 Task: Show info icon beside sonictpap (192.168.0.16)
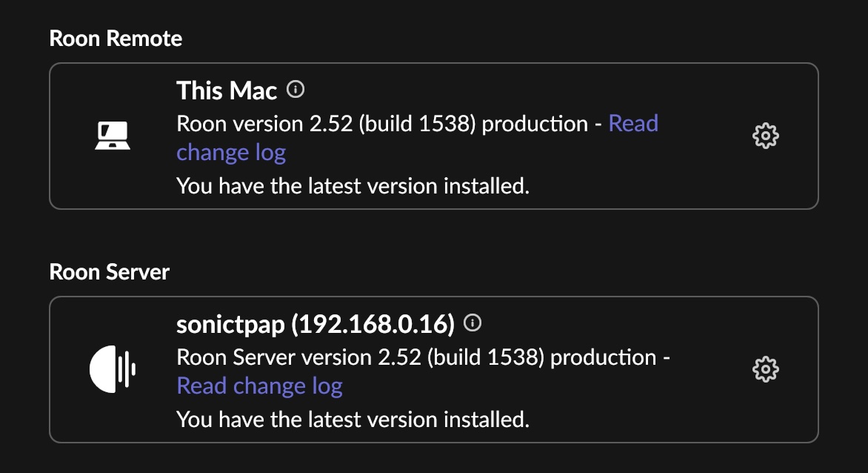(x=473, y=322)
